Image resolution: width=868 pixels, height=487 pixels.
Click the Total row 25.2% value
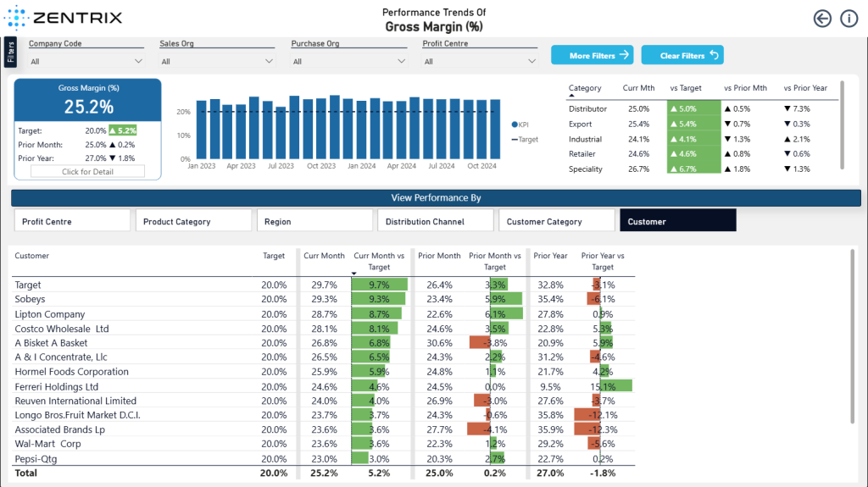[324, 473]
